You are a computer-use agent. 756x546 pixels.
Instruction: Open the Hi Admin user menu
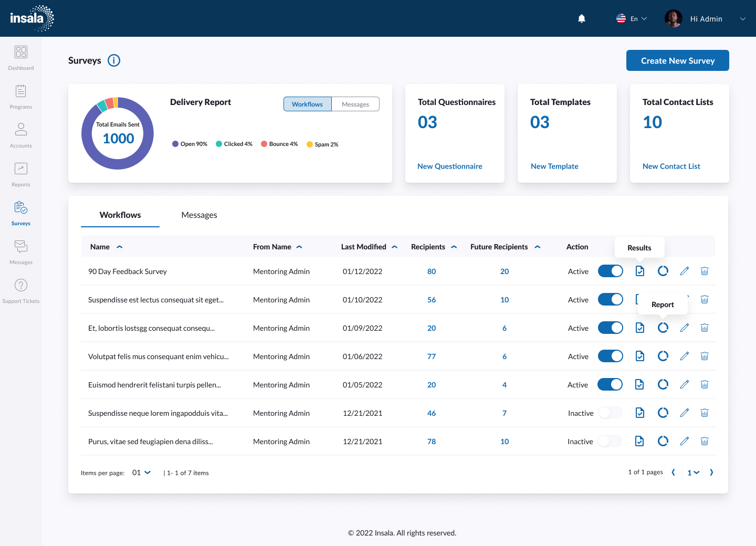tap(706, 19)
